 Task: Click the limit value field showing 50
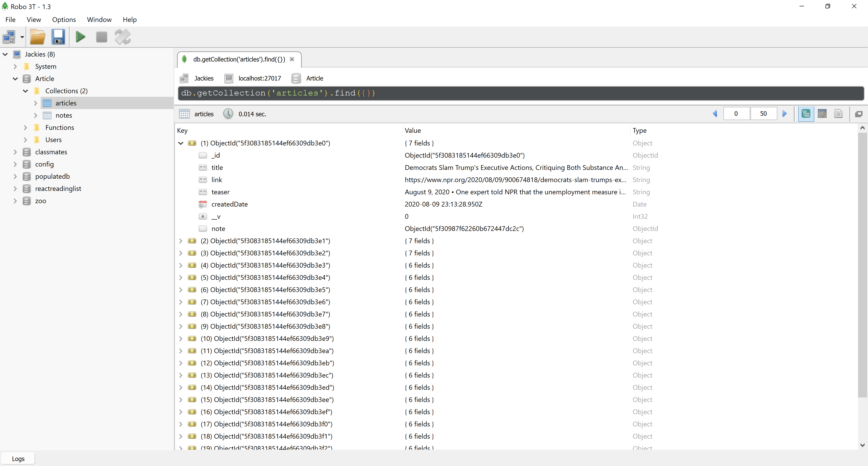click(x=764, y=114)
